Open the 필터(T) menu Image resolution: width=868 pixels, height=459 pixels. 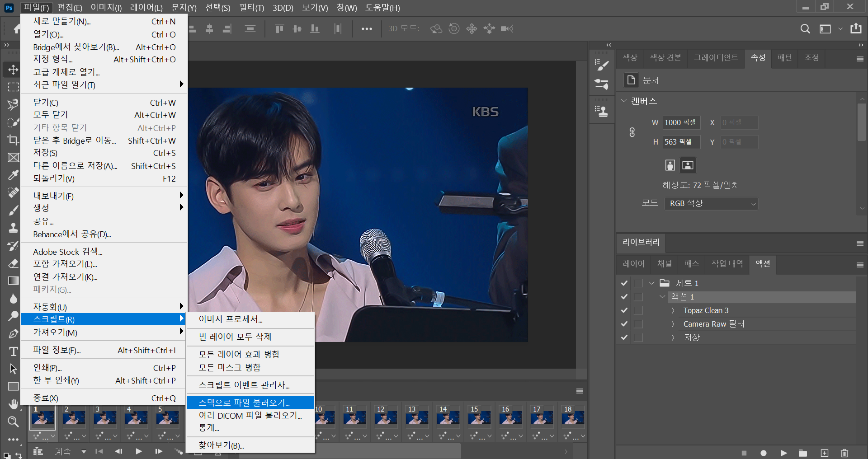tap(251, 8)
